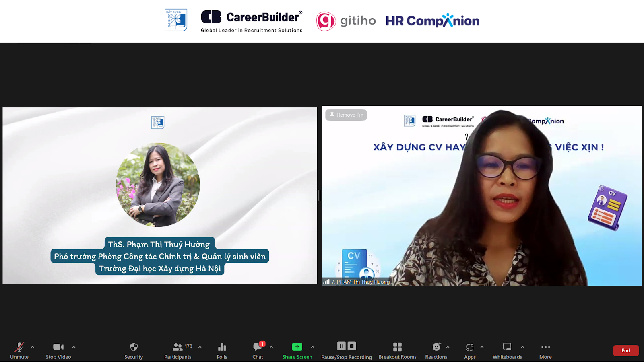Viewport: 644px width, 362px height.
Task: Pause the recording
Action: pyautogui.click(x=341, y=346)
